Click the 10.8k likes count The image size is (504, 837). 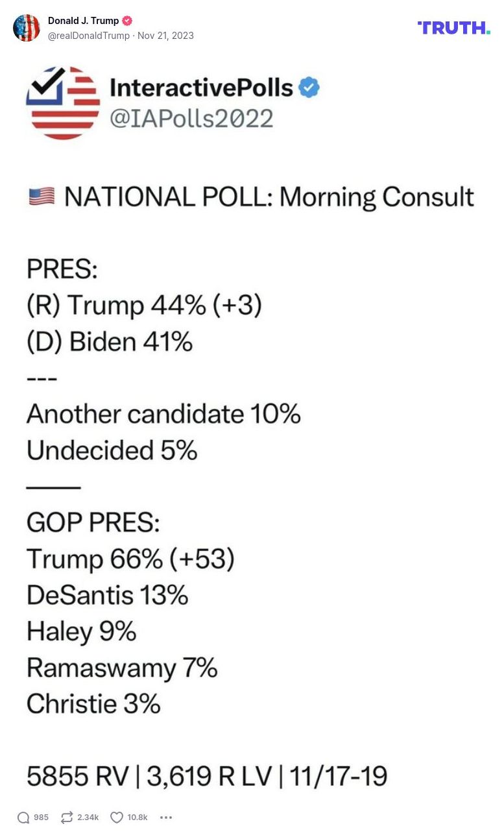[x=138, y=818]
